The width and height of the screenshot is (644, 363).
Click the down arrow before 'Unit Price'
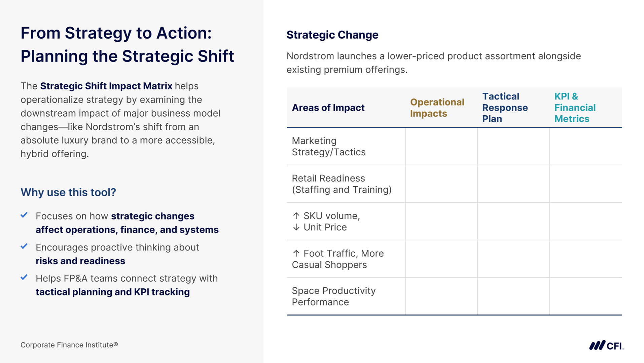coord(296,227)
